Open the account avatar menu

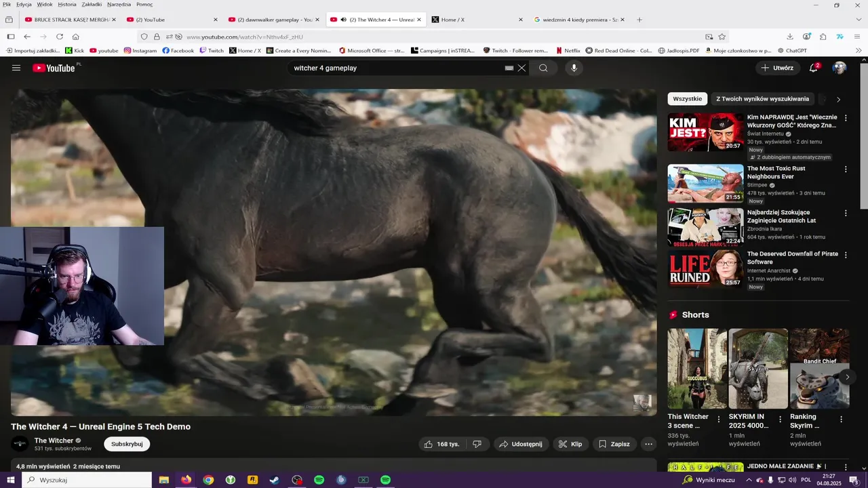coord(840,68)
